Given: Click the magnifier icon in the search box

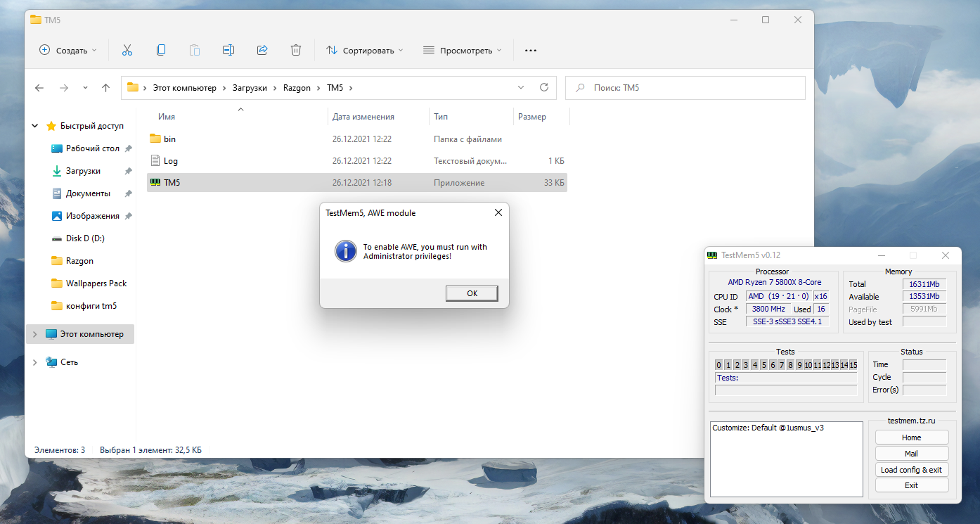Looking at the screenshot, I should pyautogui.click(x=581, y=88).
